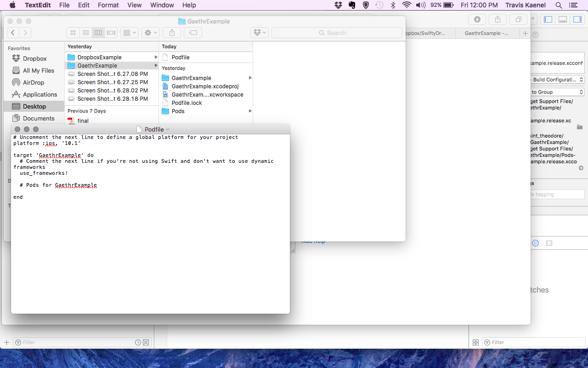The image size is (588, 368).
Task: Click the Evernote menu bar icon
Action: 352,5
